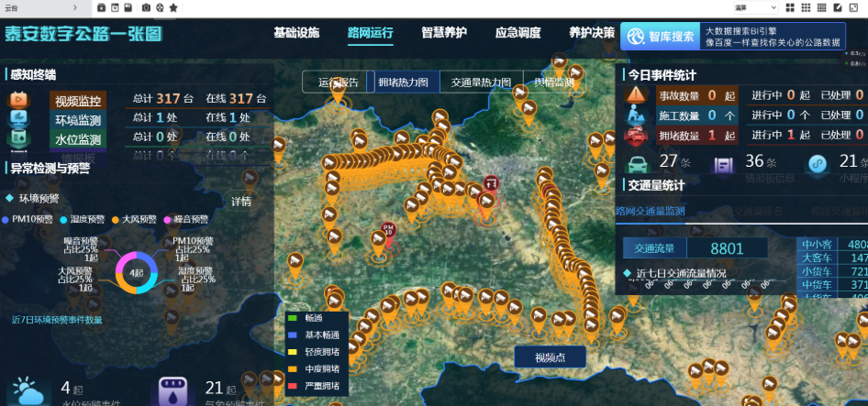
Task: Open the 智慧养护 nav tab
Action: click(444, 33)
